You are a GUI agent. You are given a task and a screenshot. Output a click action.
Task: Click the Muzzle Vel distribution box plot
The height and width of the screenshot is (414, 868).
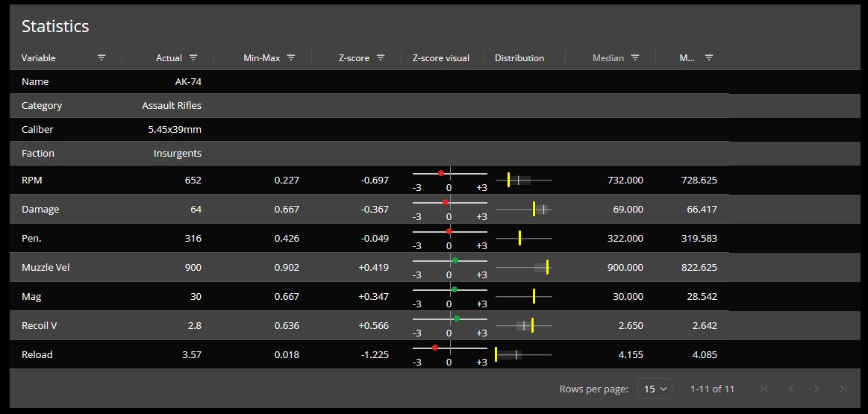tap(524, 267)
